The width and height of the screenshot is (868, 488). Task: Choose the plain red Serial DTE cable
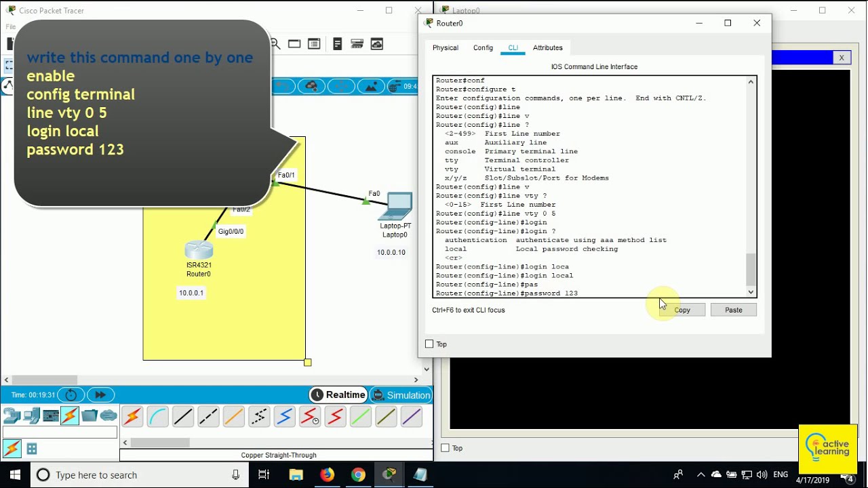[335, 417]
